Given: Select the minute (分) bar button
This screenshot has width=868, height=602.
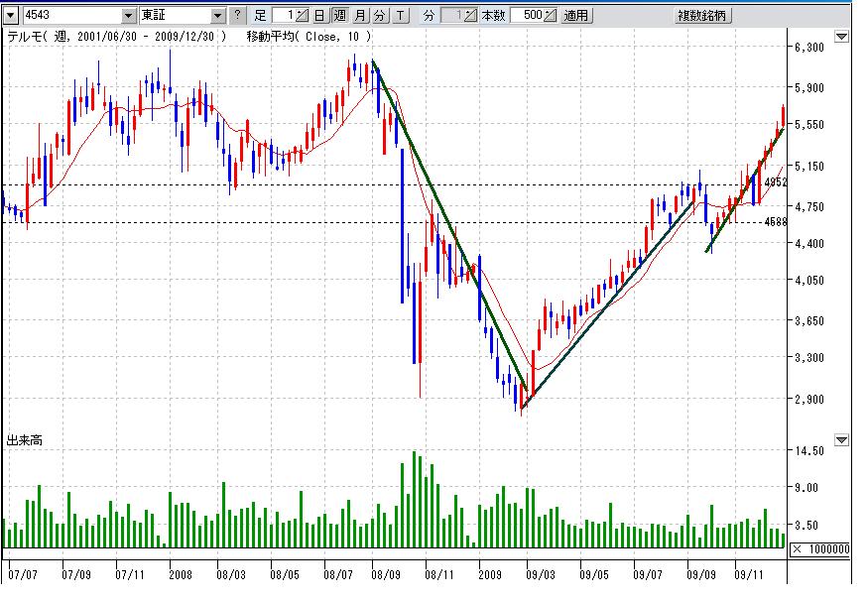Looking at the screenshot, I should point(379,16).
